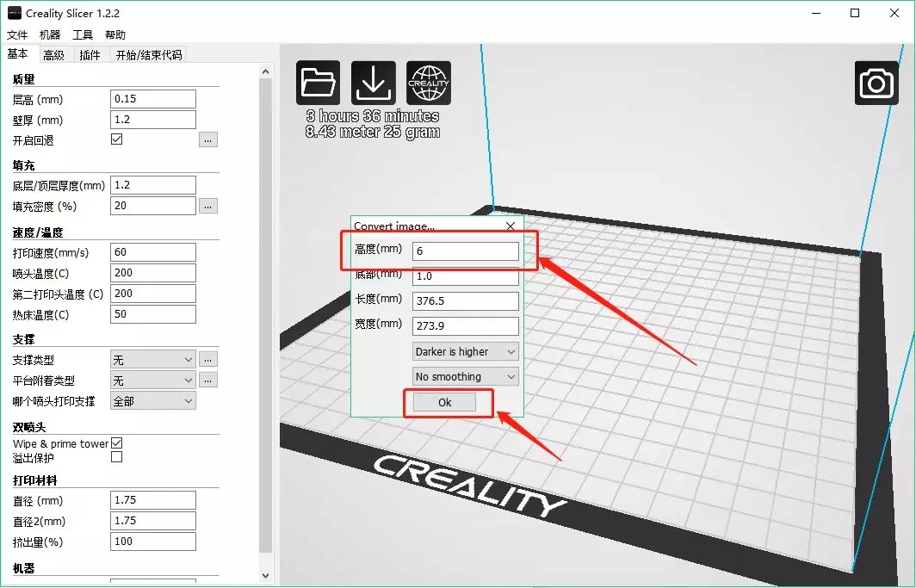
Task: Click the settings panel vertical scrollbar
Action: point(266,315)
